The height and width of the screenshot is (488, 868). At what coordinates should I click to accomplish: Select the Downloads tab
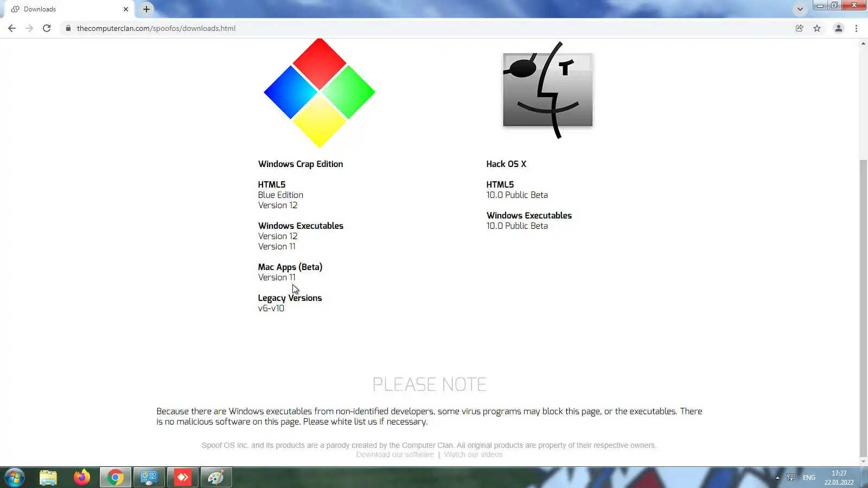[x=69, y=9]
